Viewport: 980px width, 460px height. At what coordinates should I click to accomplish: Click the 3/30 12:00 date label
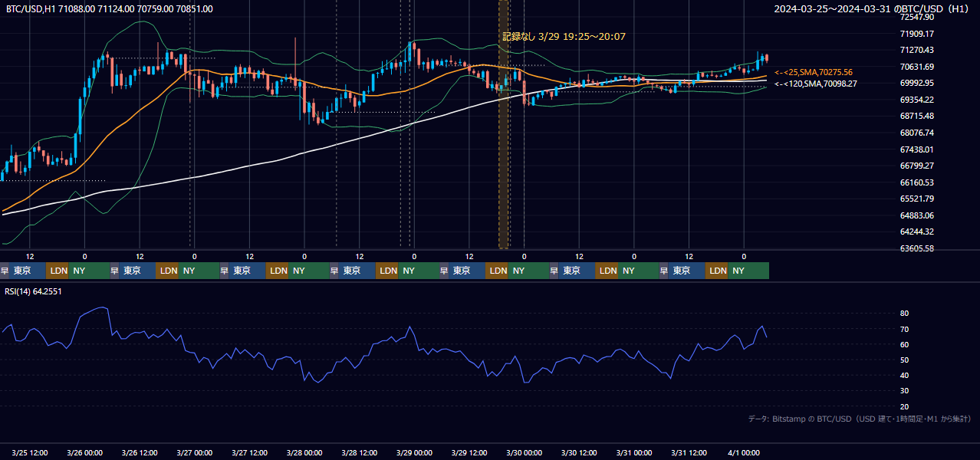point(579,452)
